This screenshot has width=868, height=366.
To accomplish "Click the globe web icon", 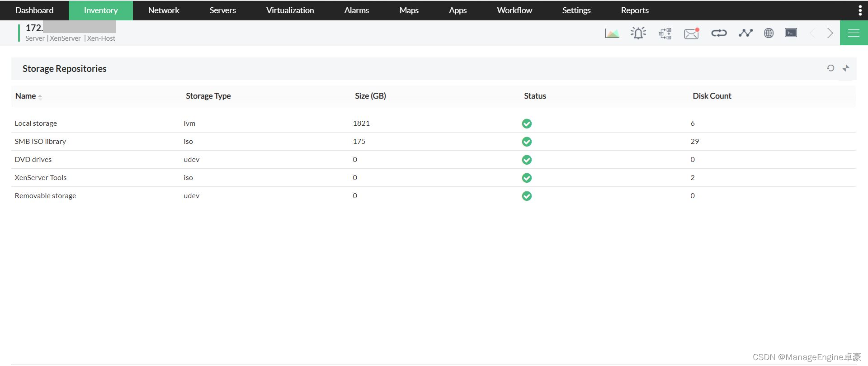I will click(769, 33).
